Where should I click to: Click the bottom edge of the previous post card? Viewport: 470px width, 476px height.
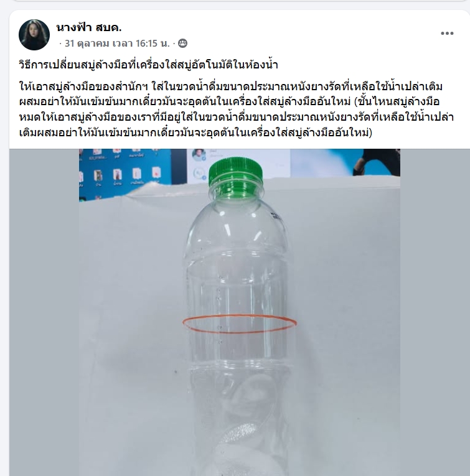(235, 1)
